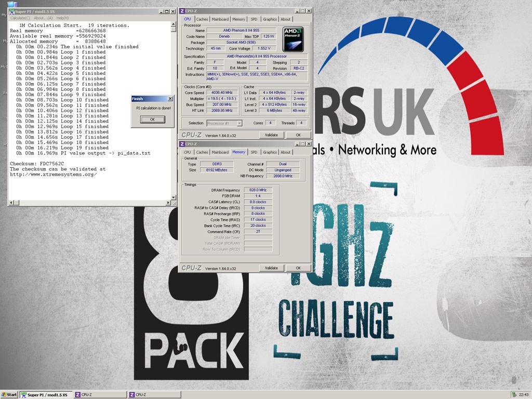Select CPU tab in top CPU-Z window
532x399 pixels.
point(187,19)
